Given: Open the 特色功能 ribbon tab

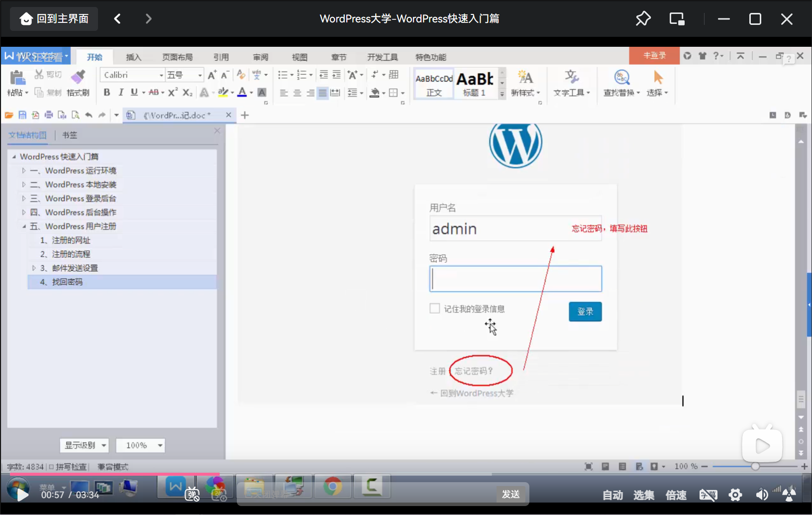Looking at the screenshot, I should point(431,57).
